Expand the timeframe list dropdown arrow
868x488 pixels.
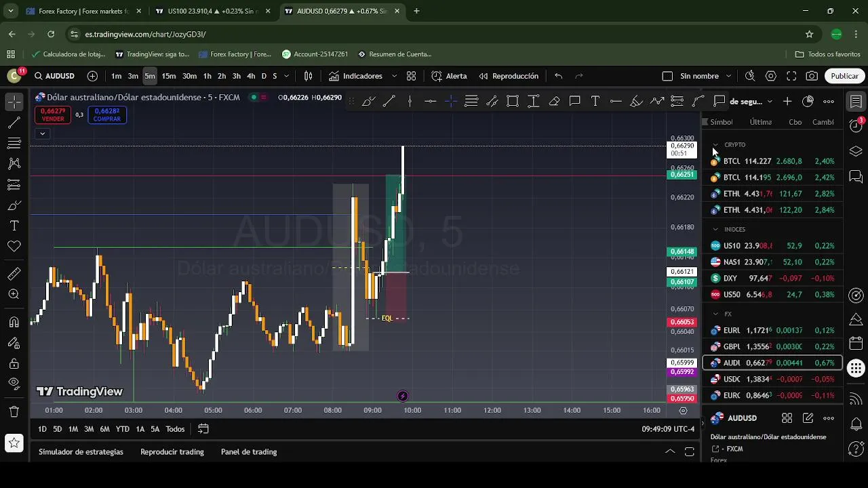point(286,76)
